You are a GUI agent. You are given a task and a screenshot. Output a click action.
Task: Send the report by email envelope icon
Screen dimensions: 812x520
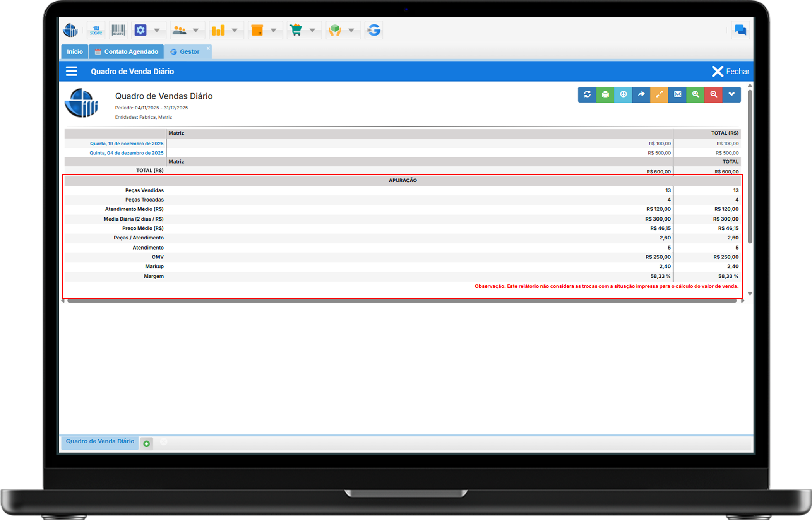point(677,94)
